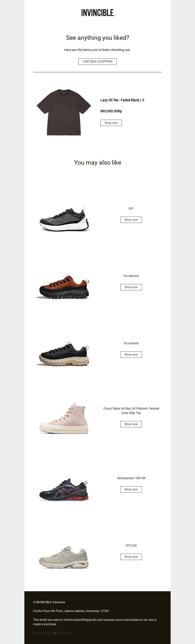Open the Gel-Quantum 180 VIII shoe image

pyautogui.click(x=64, y=489)
